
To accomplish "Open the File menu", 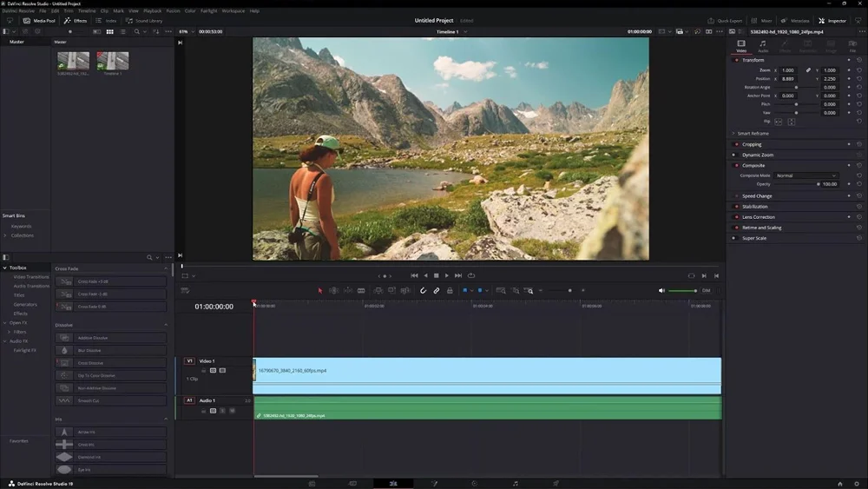I will [43, 10].
